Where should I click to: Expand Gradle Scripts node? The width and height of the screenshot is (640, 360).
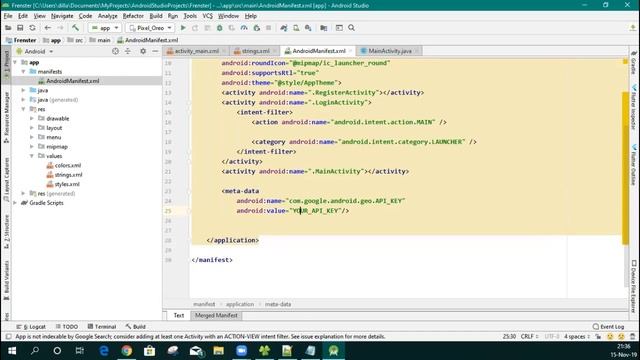coord(15,203)
